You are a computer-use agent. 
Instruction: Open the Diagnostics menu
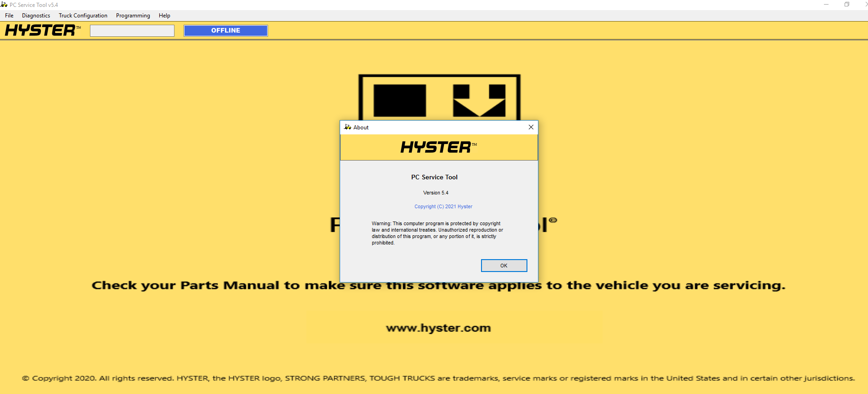36,16
